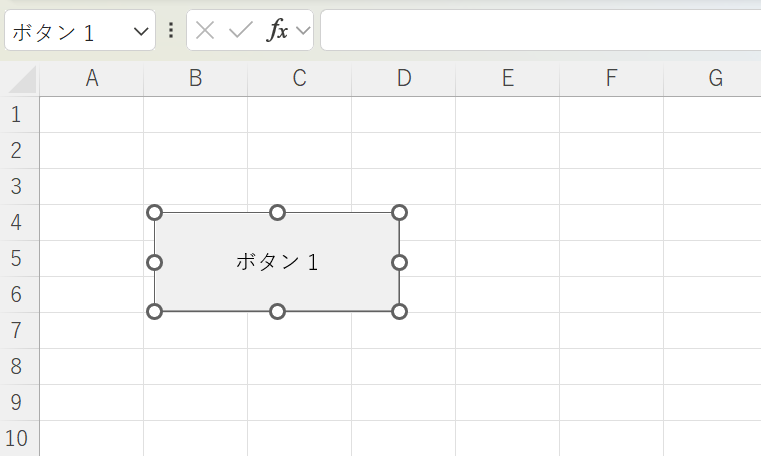Open the Name Box dropdown arrow
Image resolution: width=761 pixels, height=456 pixels.
coord(140,31)
